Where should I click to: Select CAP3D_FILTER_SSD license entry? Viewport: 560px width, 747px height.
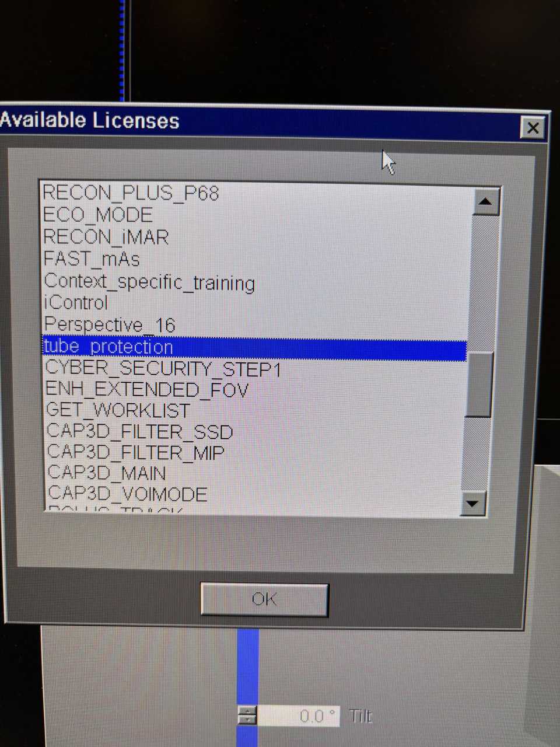140,432
